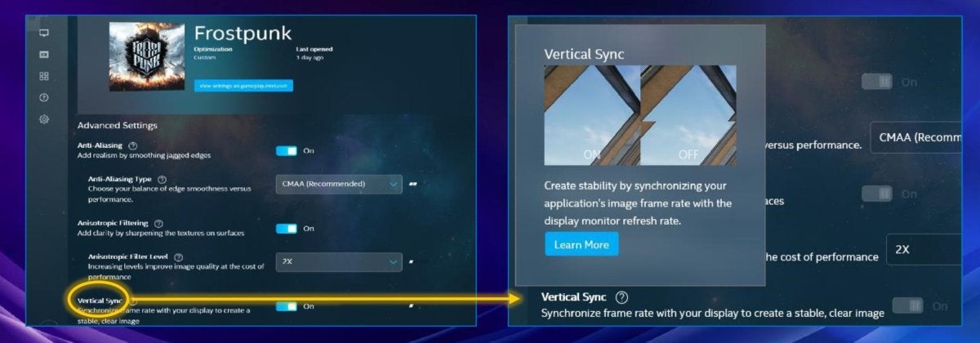
Task: Click View settings on gameplay.intel.com button
Action: coord(243,85)
